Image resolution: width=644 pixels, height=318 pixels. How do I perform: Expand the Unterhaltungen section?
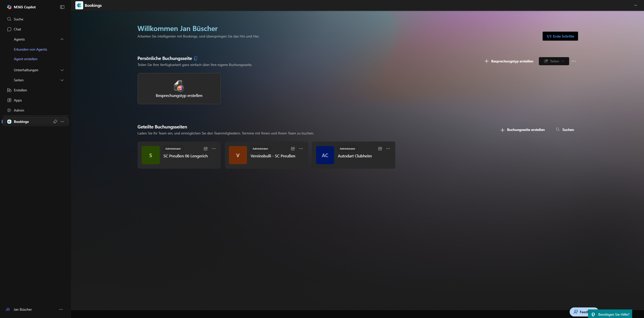point(62,70)
